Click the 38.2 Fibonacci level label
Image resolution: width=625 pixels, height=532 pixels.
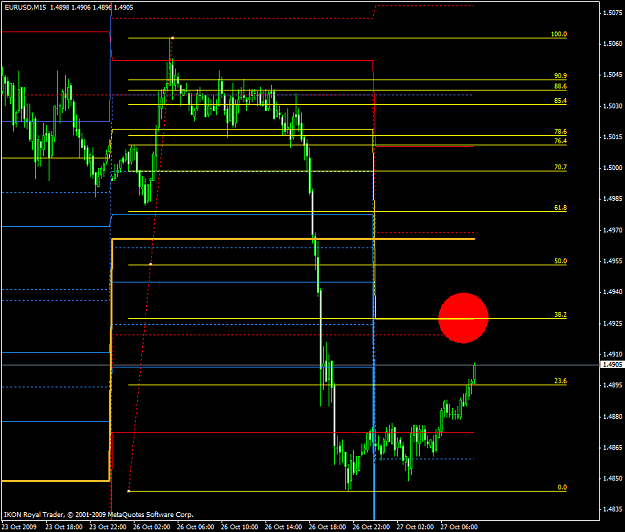click(x=560, y=314)
